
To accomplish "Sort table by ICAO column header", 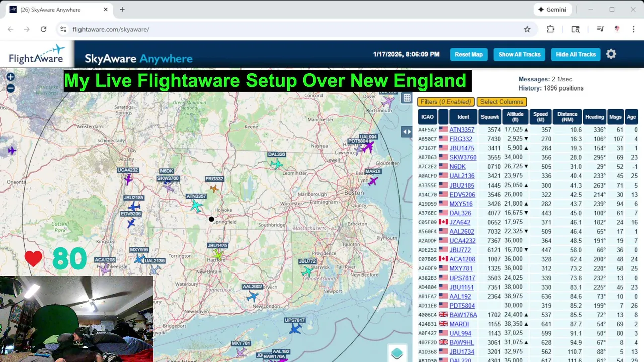I will pos(427,117).
